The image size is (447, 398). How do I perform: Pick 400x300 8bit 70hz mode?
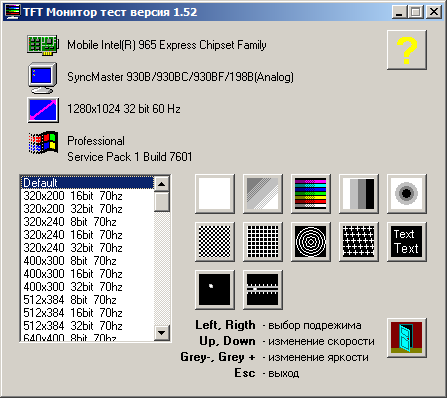pos(88,261)
